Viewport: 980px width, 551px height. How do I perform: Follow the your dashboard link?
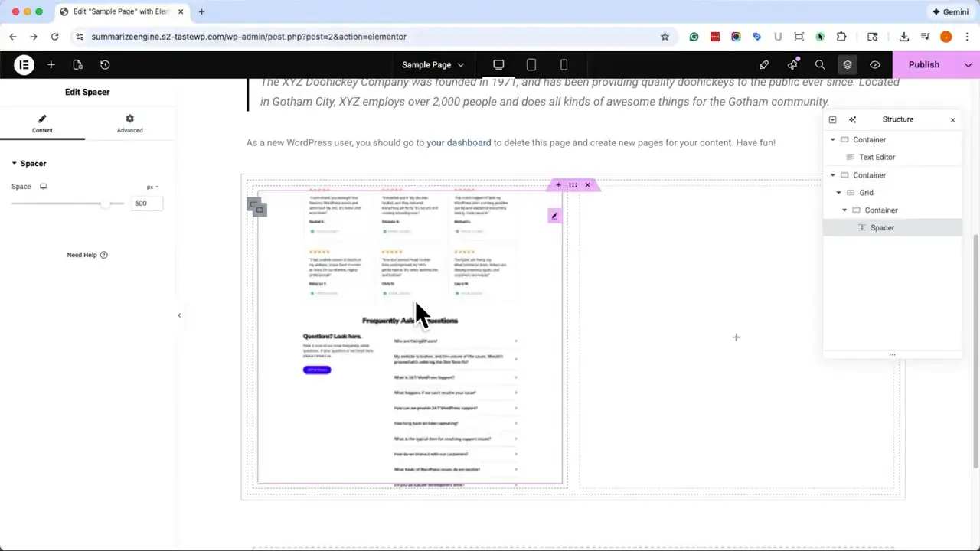(459, 142)
